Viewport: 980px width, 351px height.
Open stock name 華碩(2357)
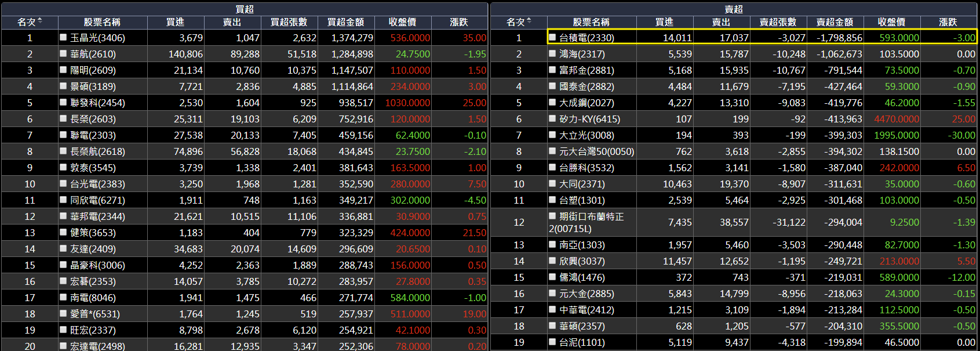tap(582, 326)
